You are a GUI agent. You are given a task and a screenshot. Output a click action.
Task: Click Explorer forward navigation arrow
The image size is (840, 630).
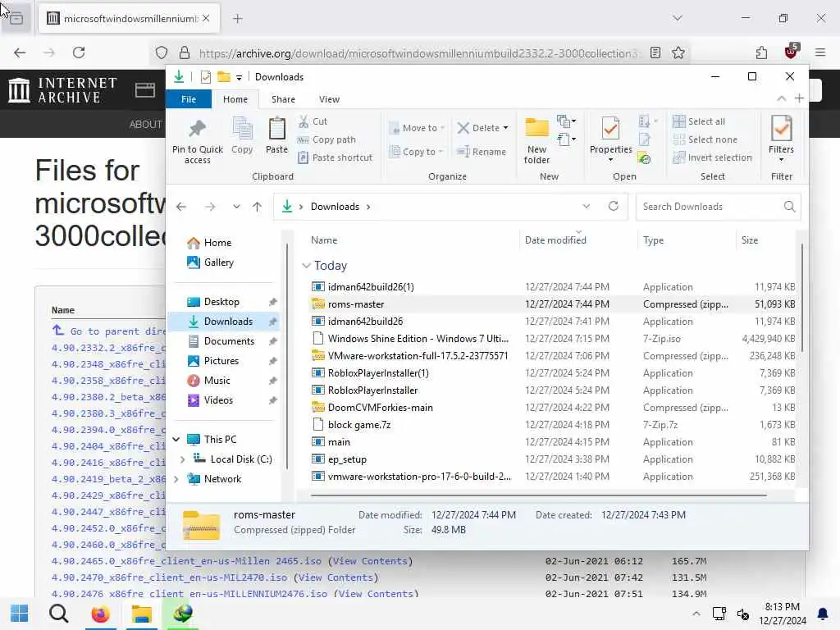coord(210,207)
